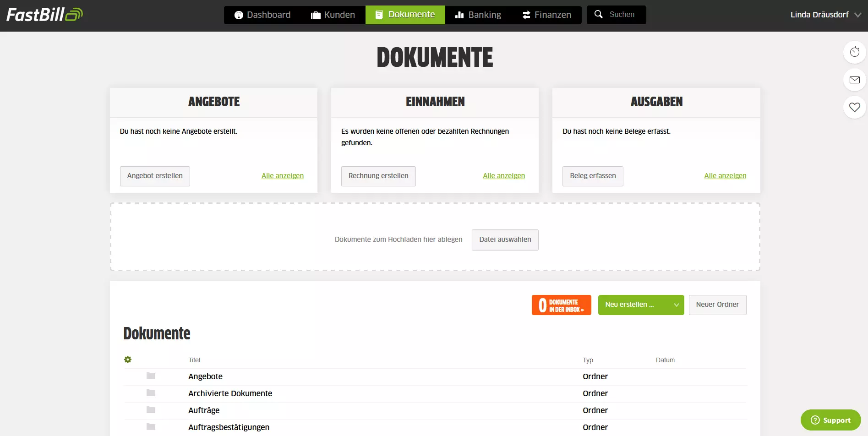Viewport: 868px width, 436px height.
Task: Switch to the Dokumente tab
Action: click(405, 14)
